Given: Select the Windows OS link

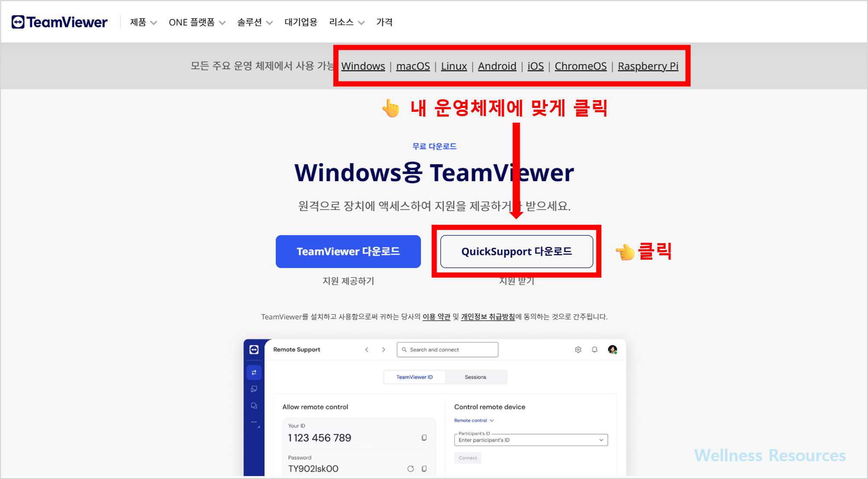Looking at the screenshot, I should tap(363, 66).
